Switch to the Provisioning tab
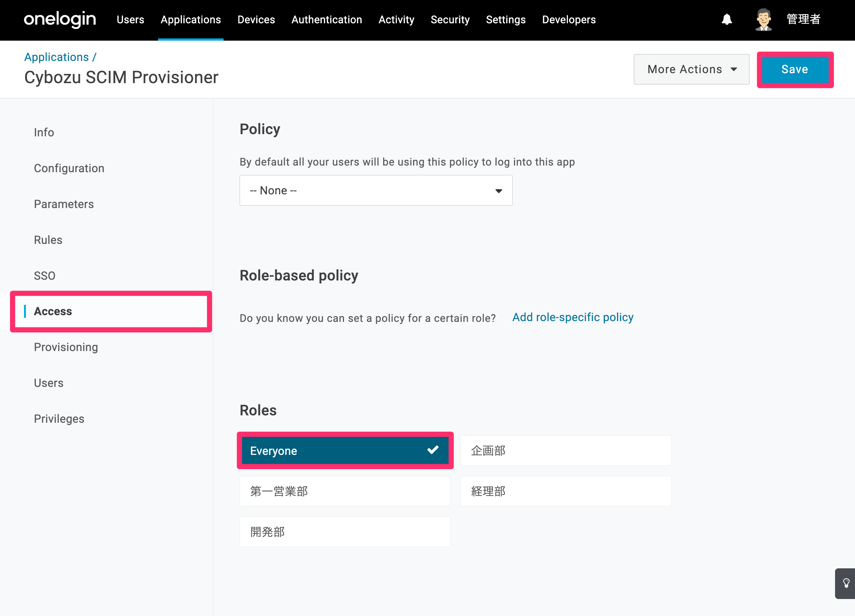 coord(66,347)
